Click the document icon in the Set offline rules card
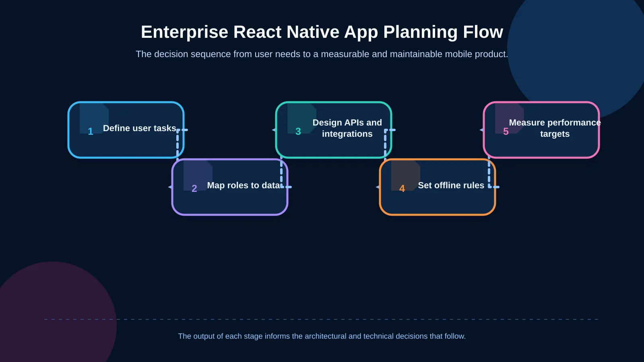 click(406, 176)
